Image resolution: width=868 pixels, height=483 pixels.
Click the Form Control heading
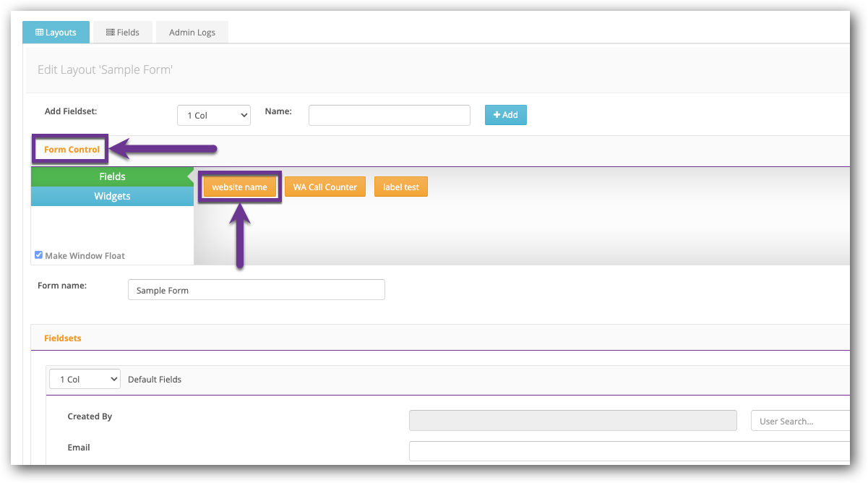pos(72,150)
